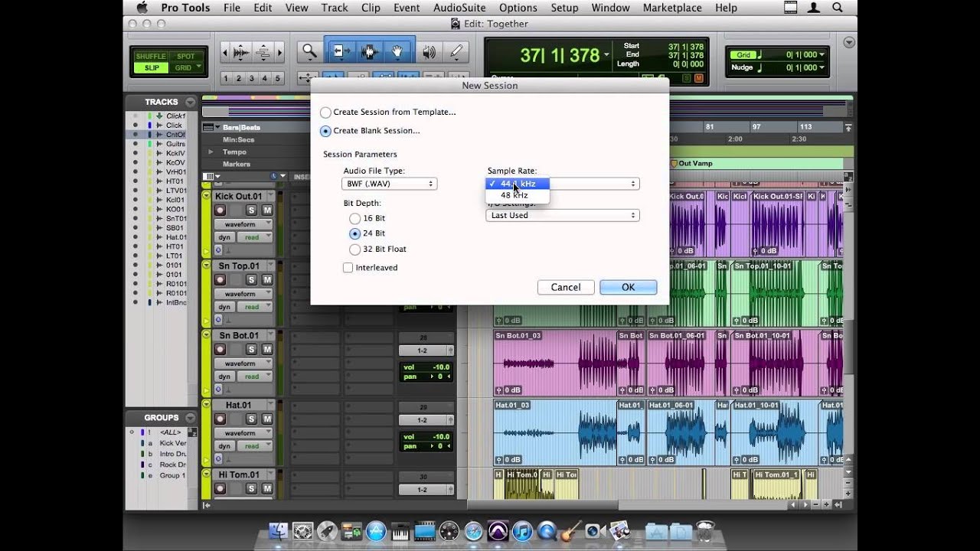Image resolution: width=980 pixels, height=551 pixels.
Task: Open I/O Settings Last Used dropdown
Action: click(x=563, y=216)
